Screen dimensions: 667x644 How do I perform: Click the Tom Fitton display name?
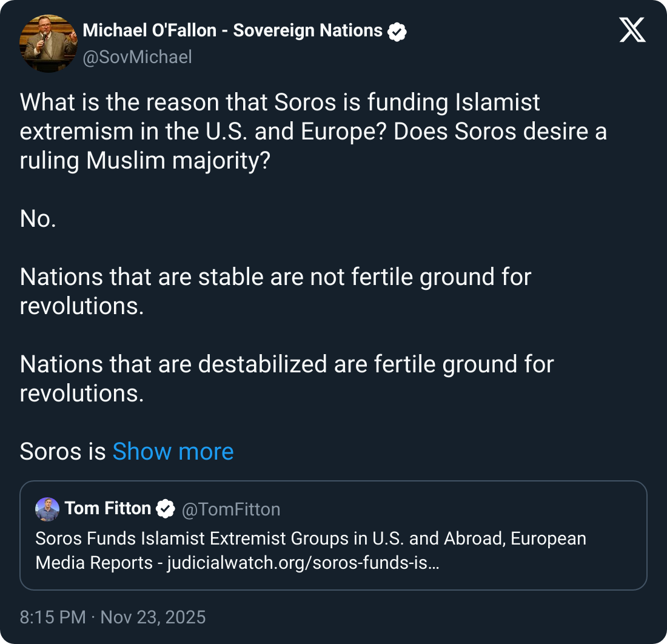tap(107, 508)
